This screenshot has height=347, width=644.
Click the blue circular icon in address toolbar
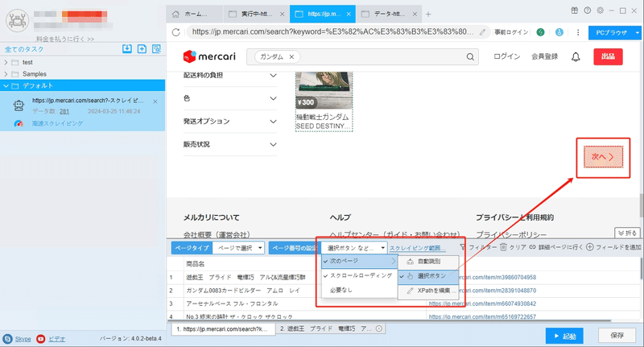click(x=559, y=32)
